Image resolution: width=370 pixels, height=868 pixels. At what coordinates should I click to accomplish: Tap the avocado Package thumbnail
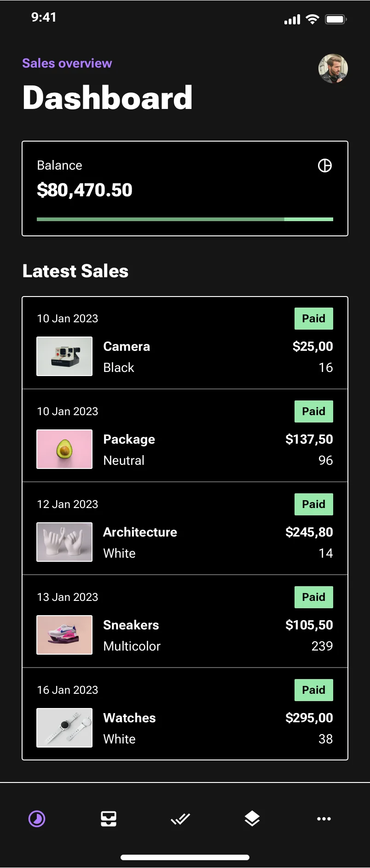click(64, 449)
